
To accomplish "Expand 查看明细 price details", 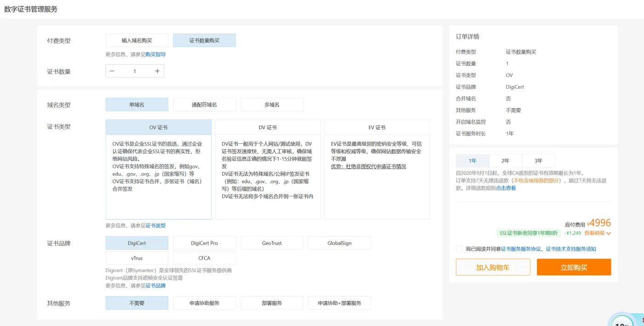I will point(598,233).
